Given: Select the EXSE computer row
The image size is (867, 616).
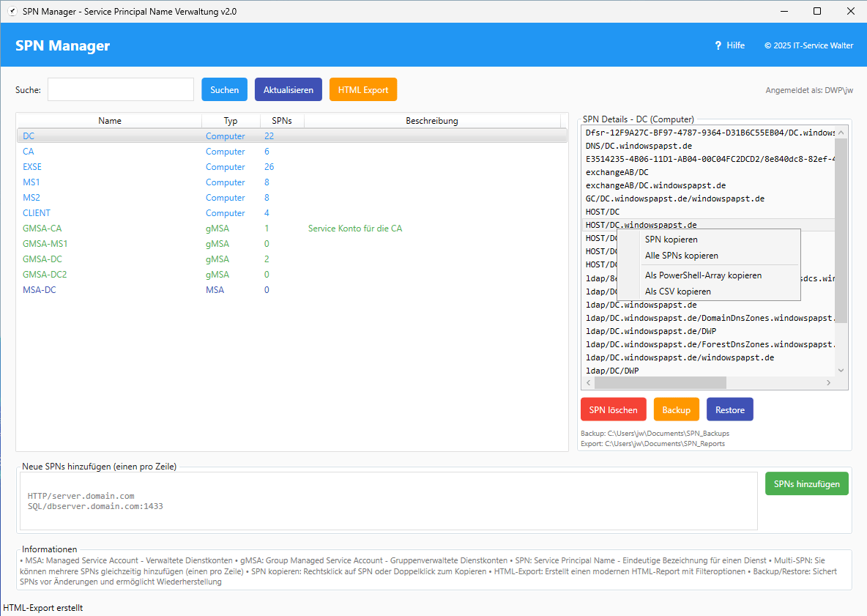Looking at the screenshot, I should (33, 167).
